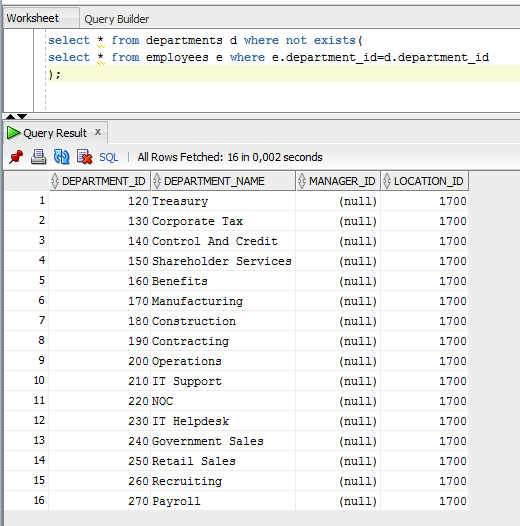
Task: Click sort icon in DEPARTMENT_ID header
Action: coord(55,181)
